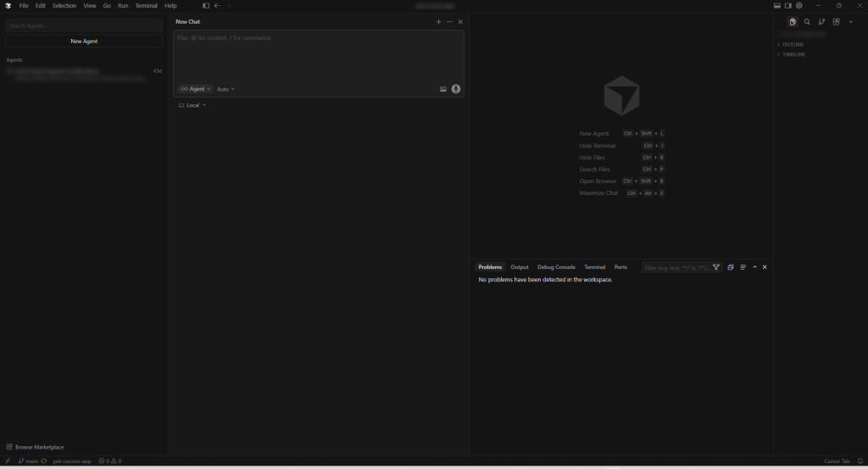Toggle the right sidebar layout icon

pyautogui.click(x=787, y=6)
